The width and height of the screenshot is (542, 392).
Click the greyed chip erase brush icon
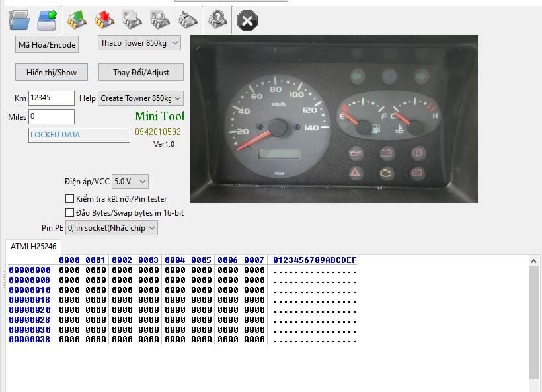[x=188, y=19]
